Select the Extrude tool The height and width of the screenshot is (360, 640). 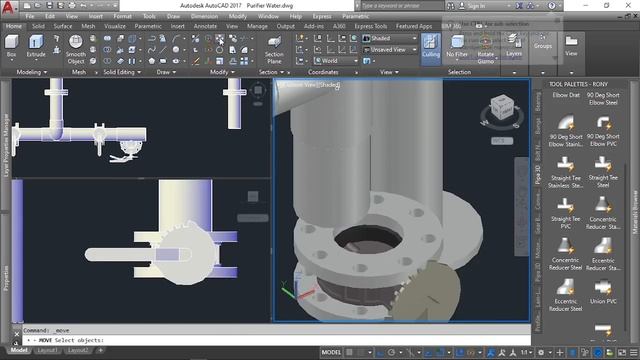click(x=36, y=46)
